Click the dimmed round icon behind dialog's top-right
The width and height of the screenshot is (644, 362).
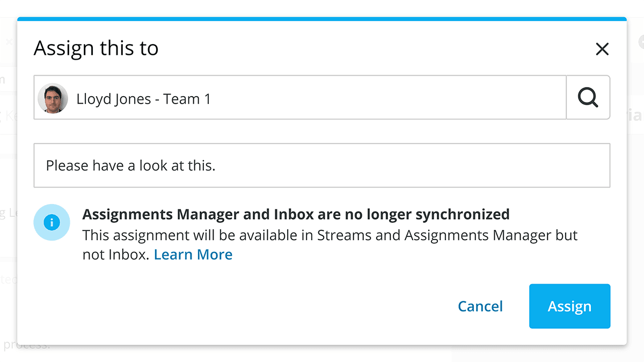[x=641, y=42]
